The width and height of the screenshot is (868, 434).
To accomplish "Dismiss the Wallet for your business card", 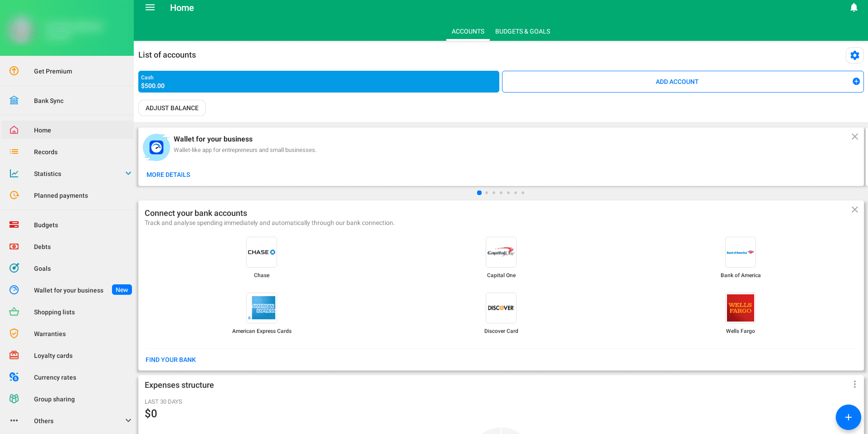I will 855,137.
